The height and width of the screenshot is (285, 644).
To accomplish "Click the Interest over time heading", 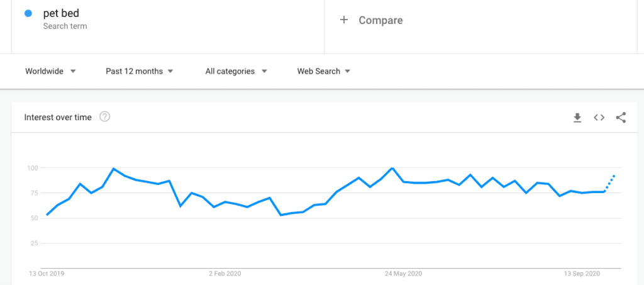I will (58, 118).
